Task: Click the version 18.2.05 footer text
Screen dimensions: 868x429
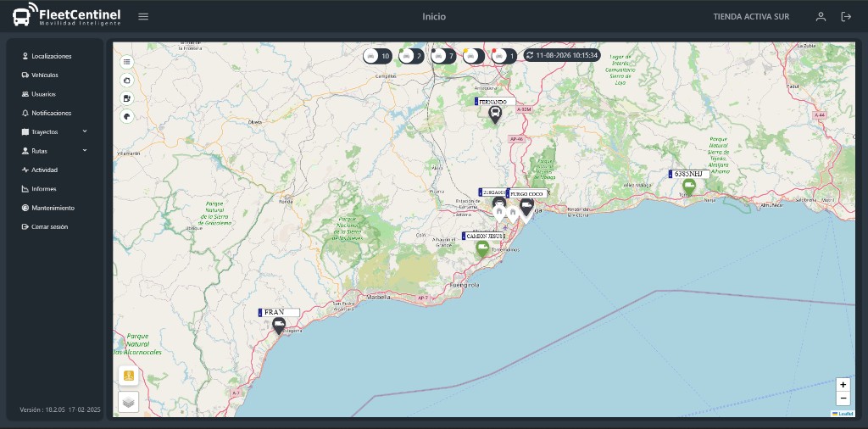Action: tap(60, 409)
